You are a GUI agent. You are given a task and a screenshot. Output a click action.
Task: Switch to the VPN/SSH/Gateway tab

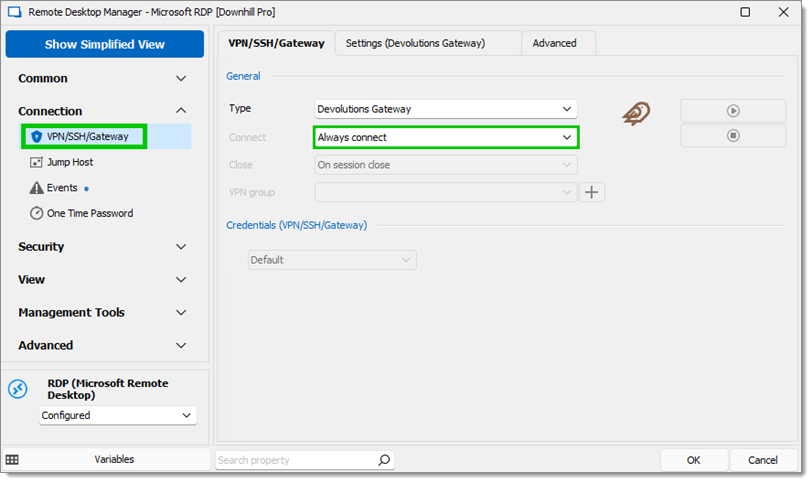click(277, 43)
